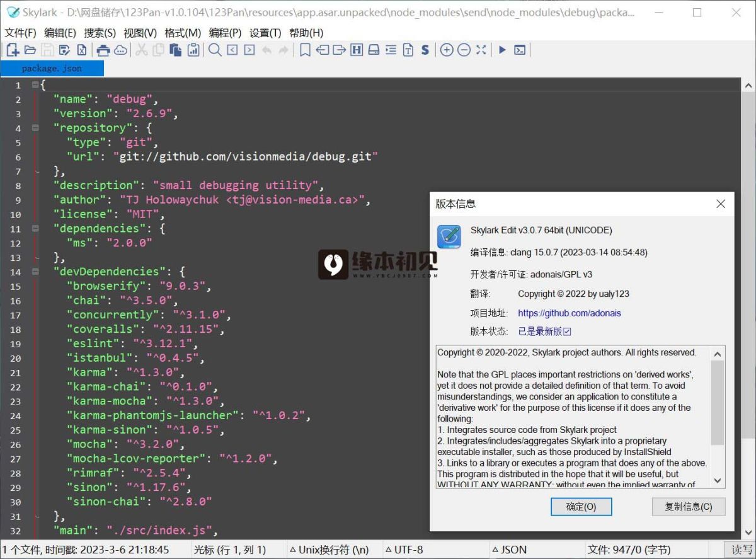
Task: Open search with the magnifier icon
Action: [215, 50]
